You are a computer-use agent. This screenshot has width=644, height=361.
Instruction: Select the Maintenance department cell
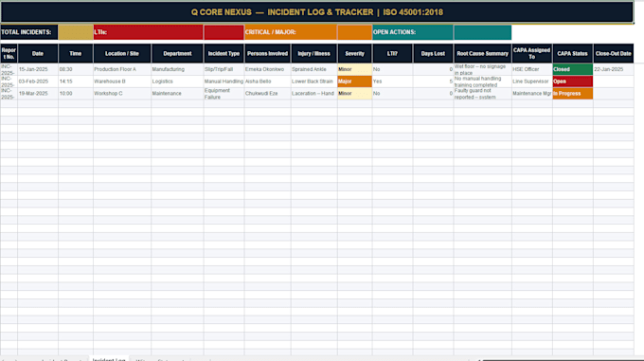point(177,93)
